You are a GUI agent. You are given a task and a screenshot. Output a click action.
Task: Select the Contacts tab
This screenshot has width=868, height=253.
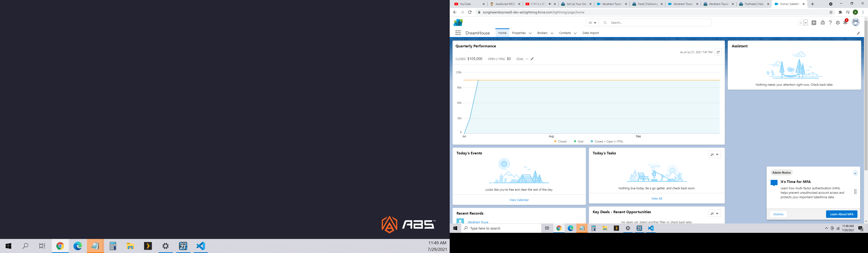coord(565,33)
